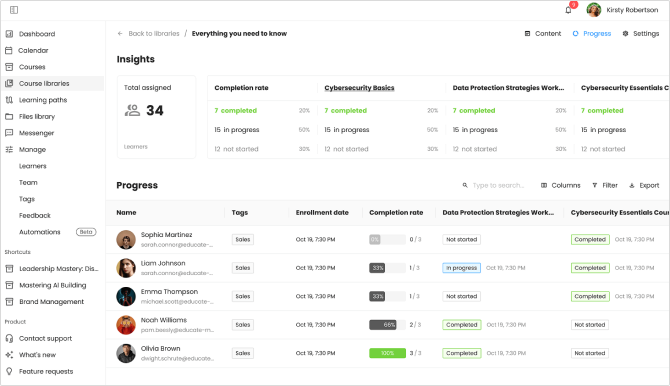Click the Messenger chat icon
This screenshot has width=670, height=386.
click(9, 133)
